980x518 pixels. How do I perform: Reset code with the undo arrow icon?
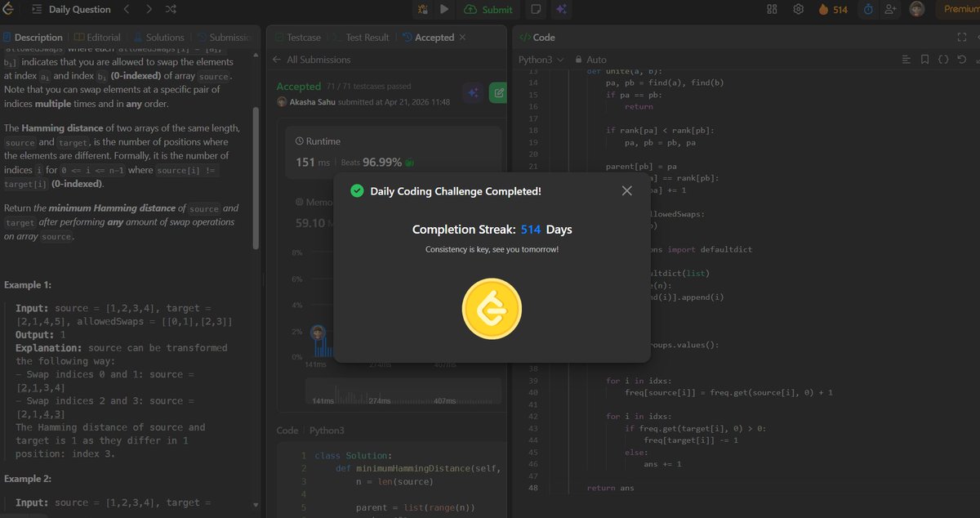point(963,60)
